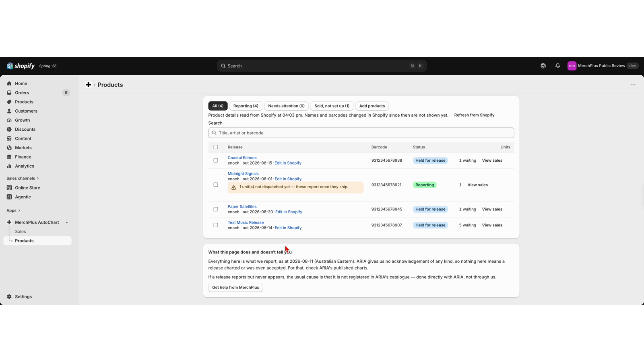This screenshot has width=644, height=362.
Task: Click the Analytics bar chart icon
Action: [x=9, y=166]
